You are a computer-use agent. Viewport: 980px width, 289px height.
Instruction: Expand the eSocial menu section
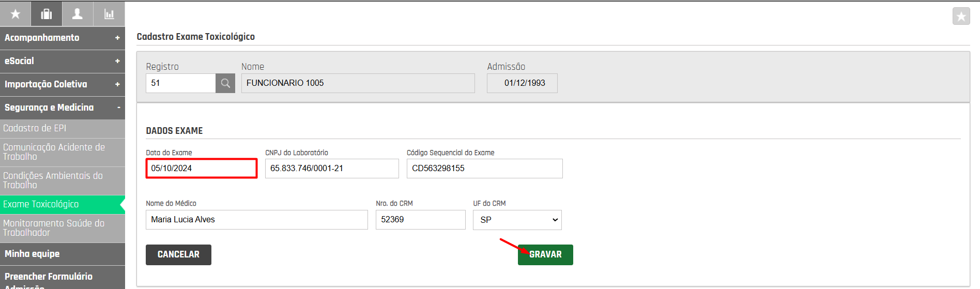pyautogui.click(x=63, y=61)
